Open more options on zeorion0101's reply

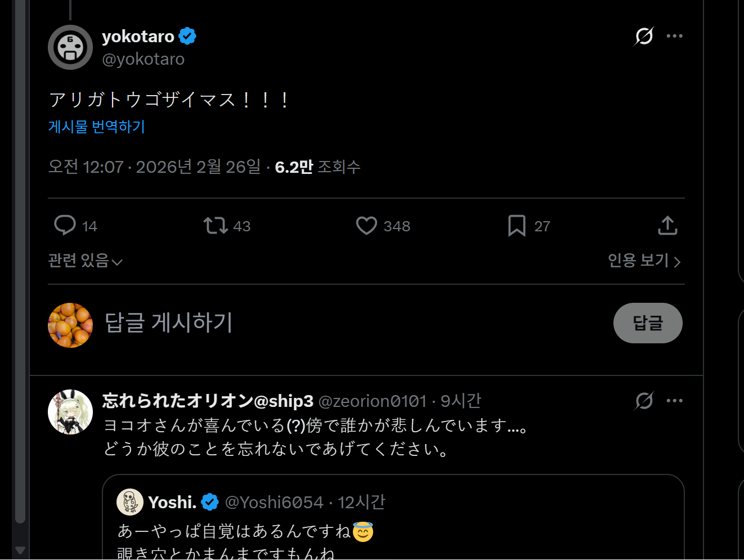pyautogui.click(x=674, y=401)
